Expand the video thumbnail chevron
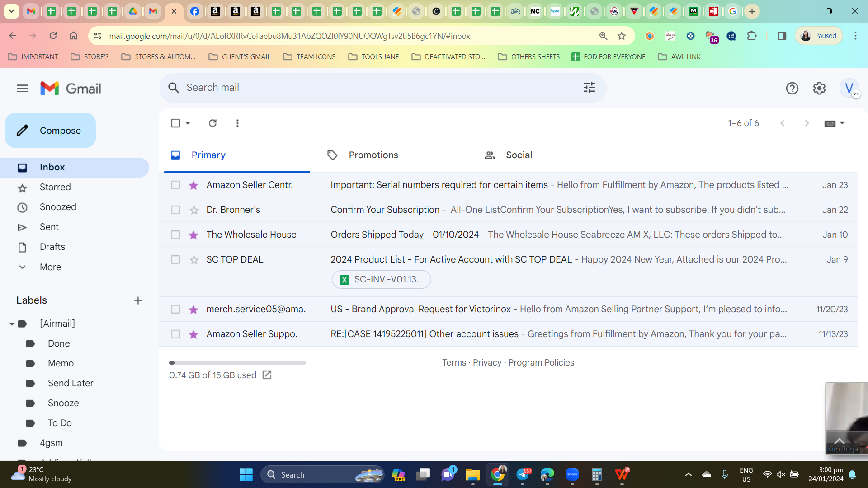 pos(840,441)
